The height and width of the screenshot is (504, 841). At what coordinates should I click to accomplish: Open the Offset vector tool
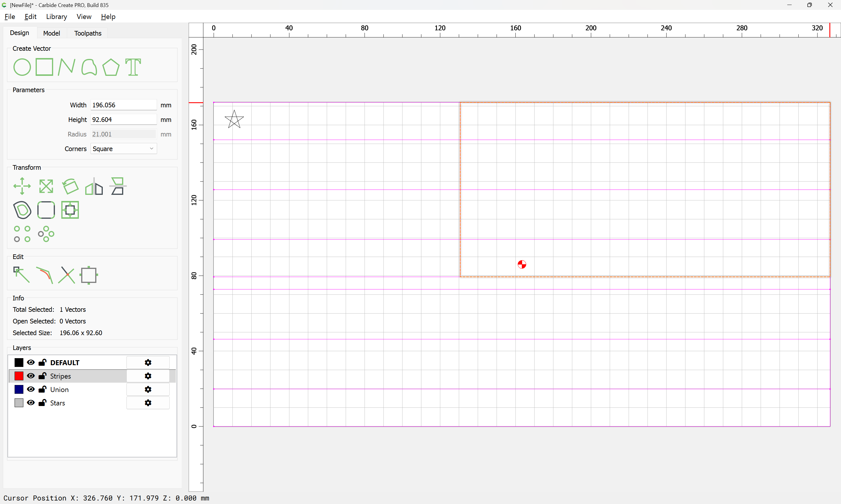pos(22,210)
